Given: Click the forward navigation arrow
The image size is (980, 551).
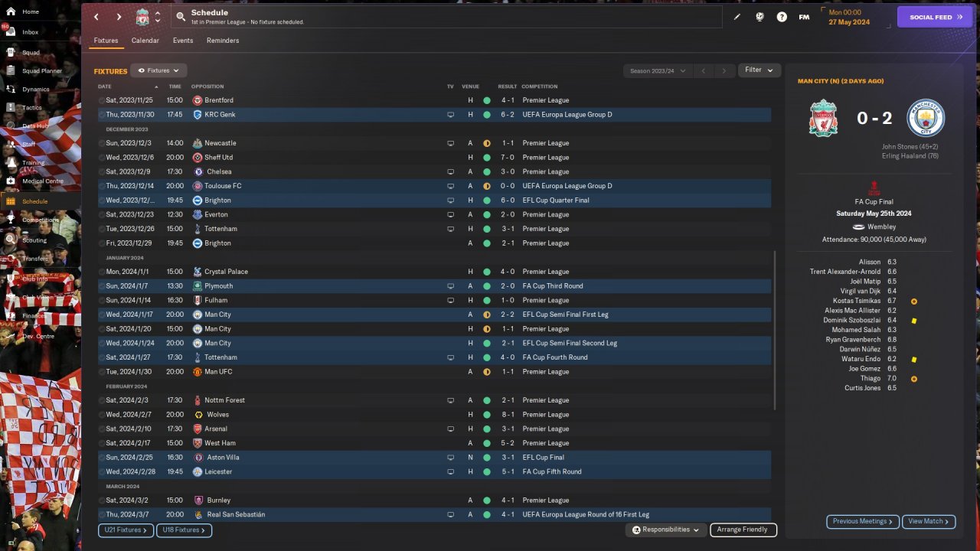Looking at the screenshot, I should pyautogui.click(x=119, y=17).
